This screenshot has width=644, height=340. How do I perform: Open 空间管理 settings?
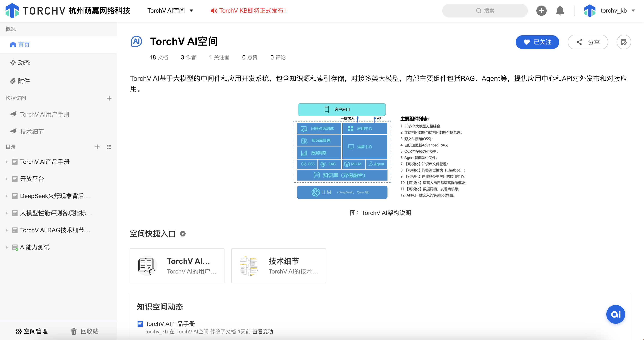31,331
